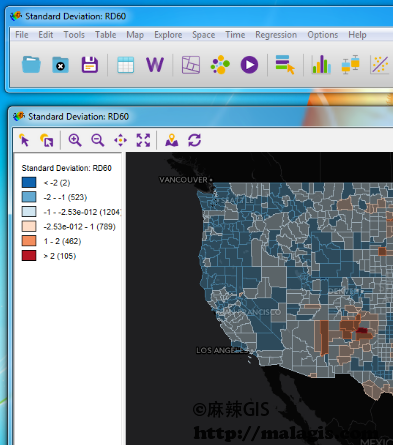The image size is (393, 445).
Task: Open the Explore menu
Action: [x=168, y=35]
